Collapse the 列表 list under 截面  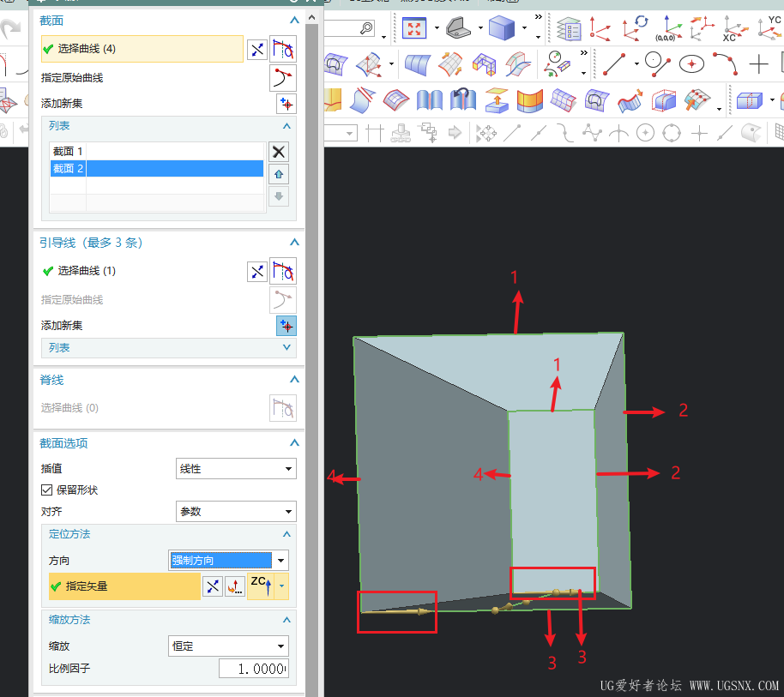(x=286, y=126)
